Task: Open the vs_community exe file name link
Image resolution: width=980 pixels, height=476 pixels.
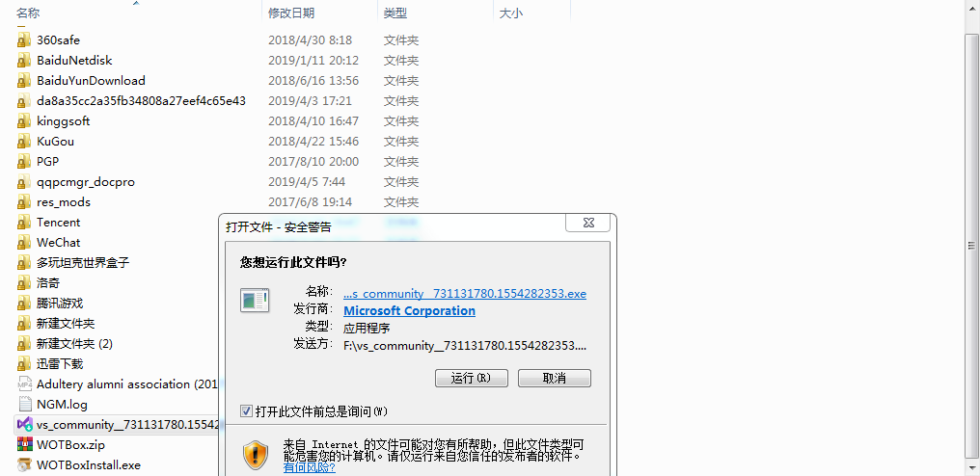Action: 465,294
